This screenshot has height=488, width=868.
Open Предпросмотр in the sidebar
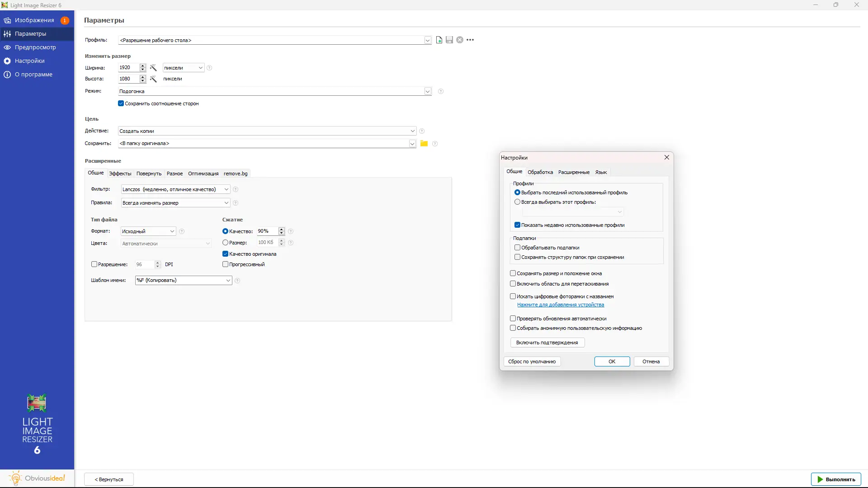click(x=35, y=47)
